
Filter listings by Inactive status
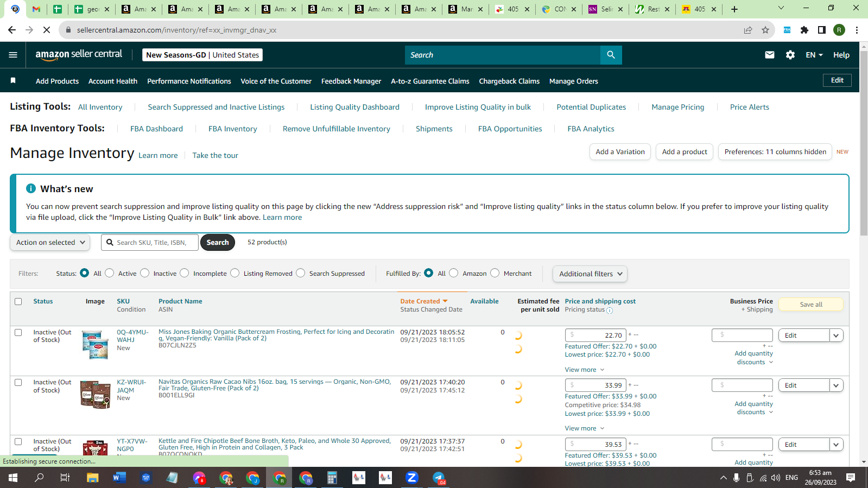point(145,273)
